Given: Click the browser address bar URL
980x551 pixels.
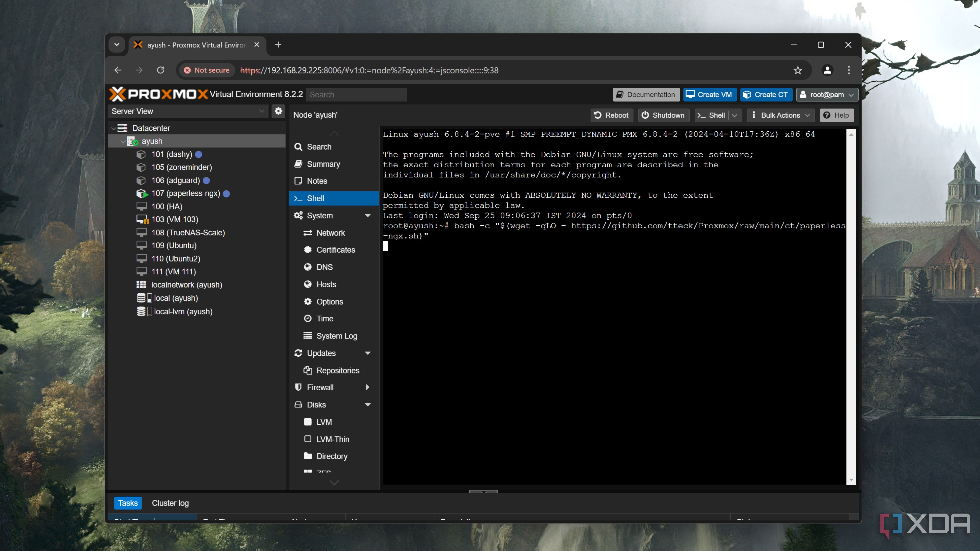Looking at the screenshot, I should (369, 70).
